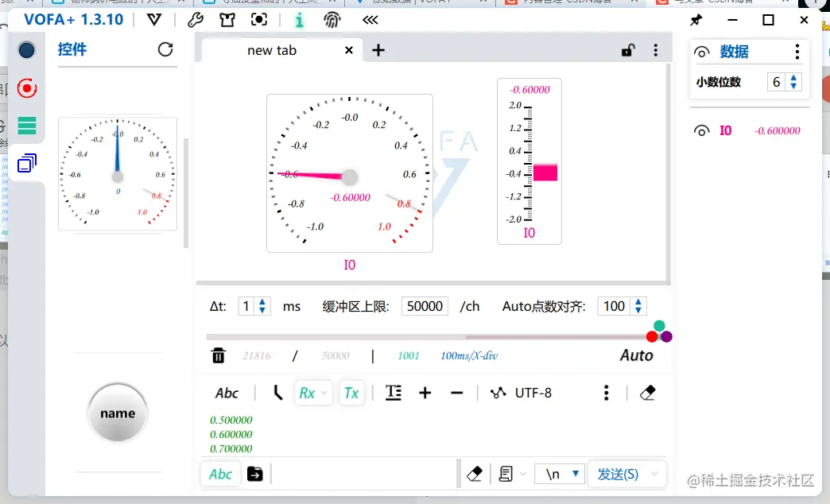This screenshot has width=830, height=504.
Task: Click the eraser icon in the serial toolbar
Action: (647, 392)
